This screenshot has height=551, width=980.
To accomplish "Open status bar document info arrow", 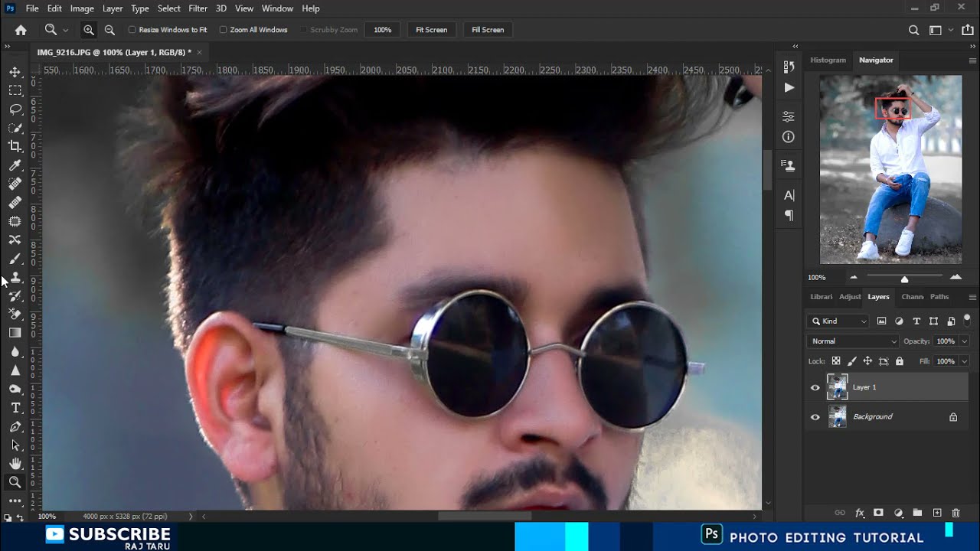I will pos(191,517).
